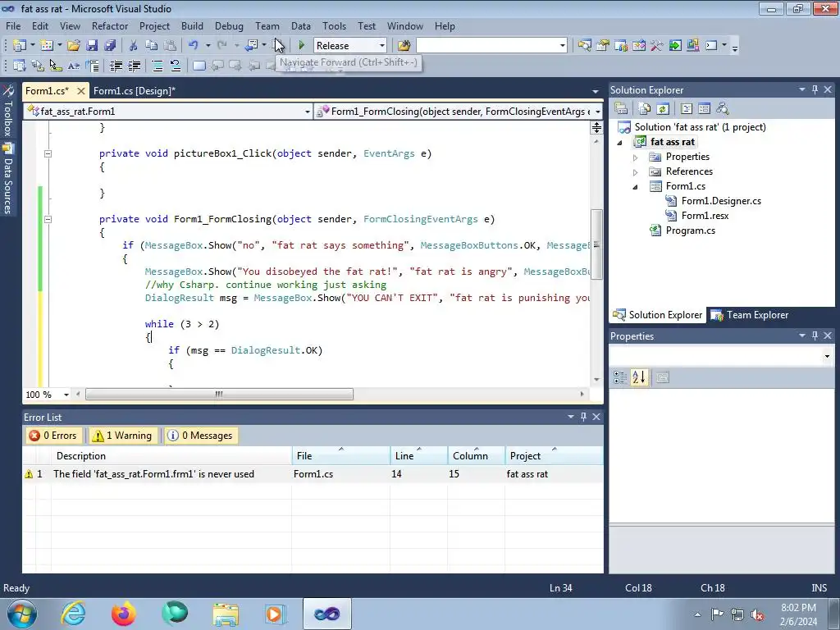Expand the References node
The image size is (840, 630).
point(636,172)
